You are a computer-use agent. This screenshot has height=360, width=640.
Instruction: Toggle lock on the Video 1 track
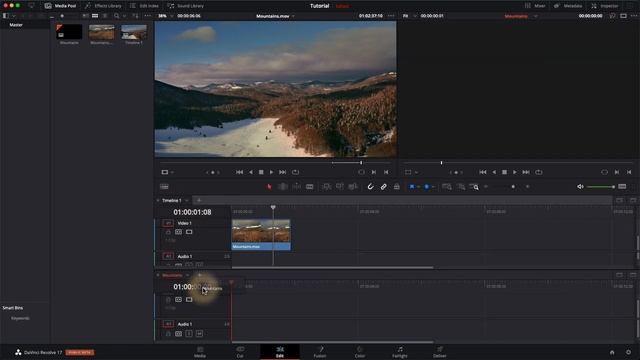[x=168, y=232]
